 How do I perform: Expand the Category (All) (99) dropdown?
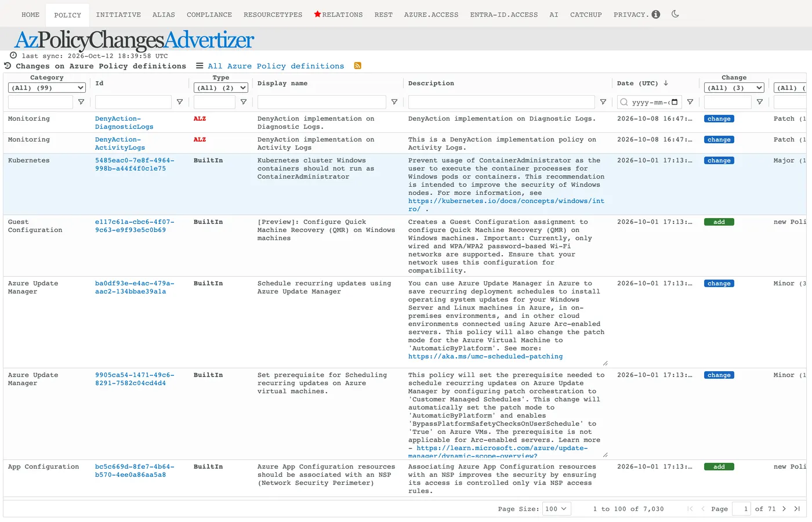pyautogui.click(x=47, y=88)
